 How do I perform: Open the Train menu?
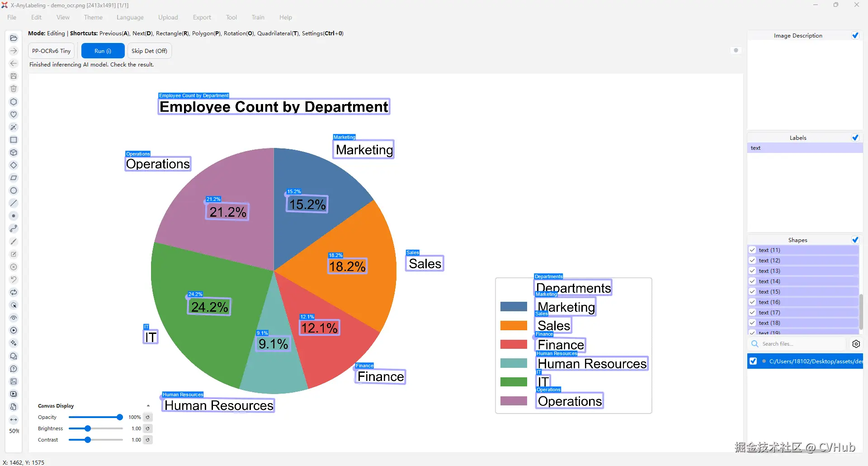(258, 17)
